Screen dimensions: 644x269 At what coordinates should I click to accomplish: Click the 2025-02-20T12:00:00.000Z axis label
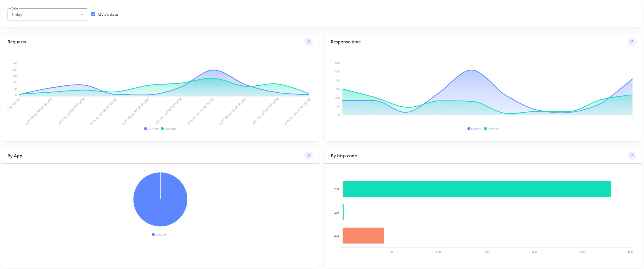click(x=233, y=111)
